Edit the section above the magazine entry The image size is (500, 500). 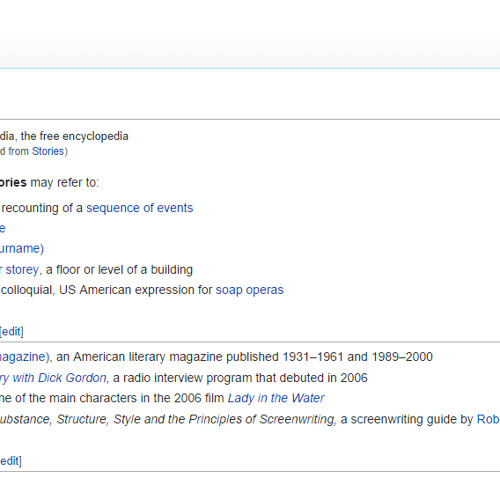click(12, 332)
